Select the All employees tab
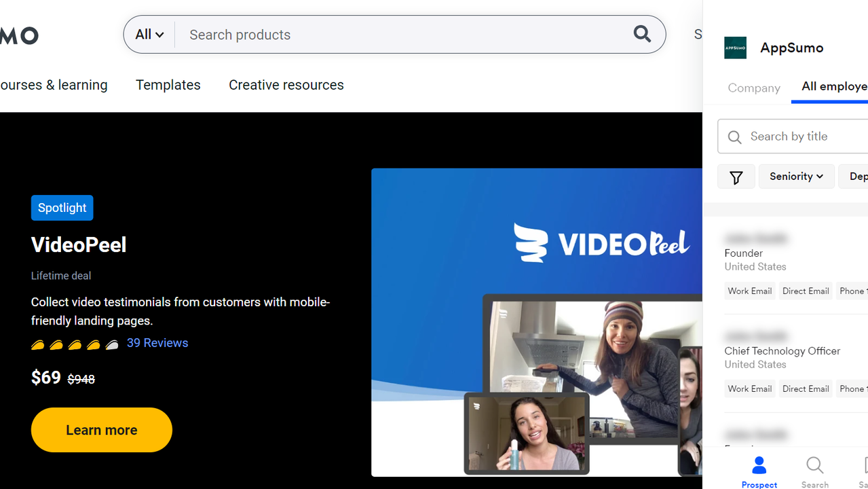Screen dimensions: 868x489 tap(833, 86)
